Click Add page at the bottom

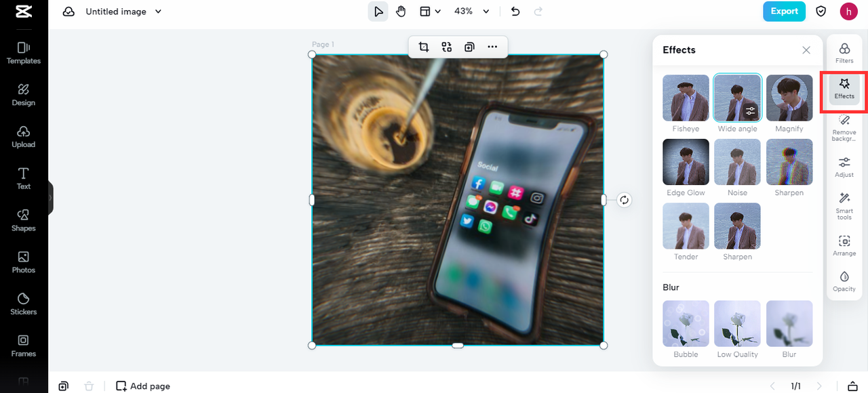coord(143,386)
